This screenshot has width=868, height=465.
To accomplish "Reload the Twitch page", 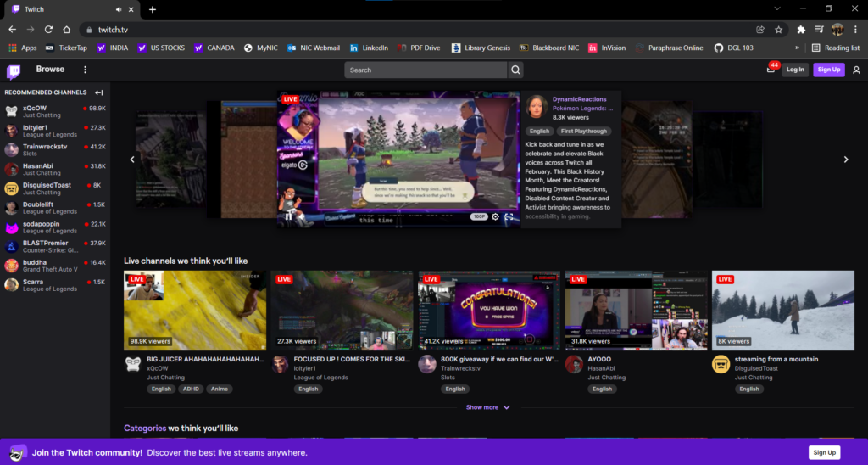I will (x=48, y=30).
